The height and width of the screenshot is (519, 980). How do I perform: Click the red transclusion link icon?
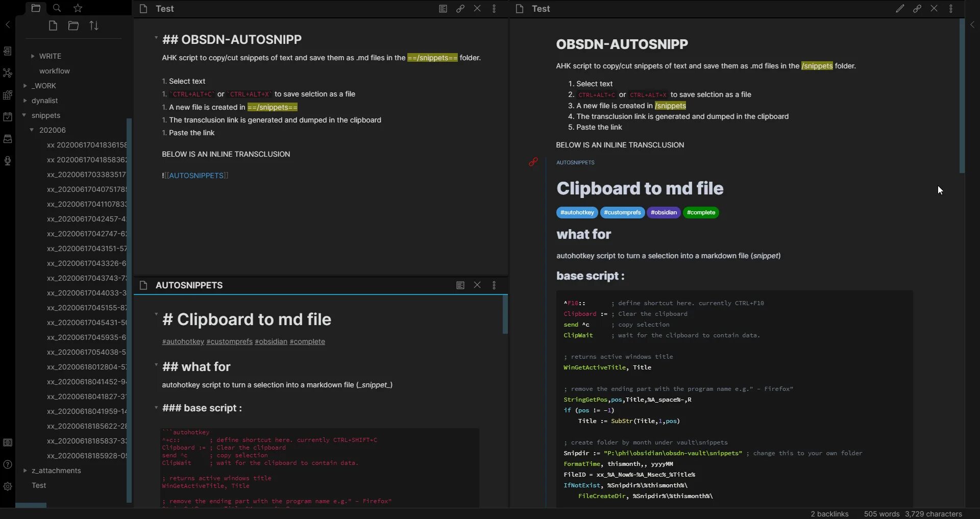click(x=533, y=162)
